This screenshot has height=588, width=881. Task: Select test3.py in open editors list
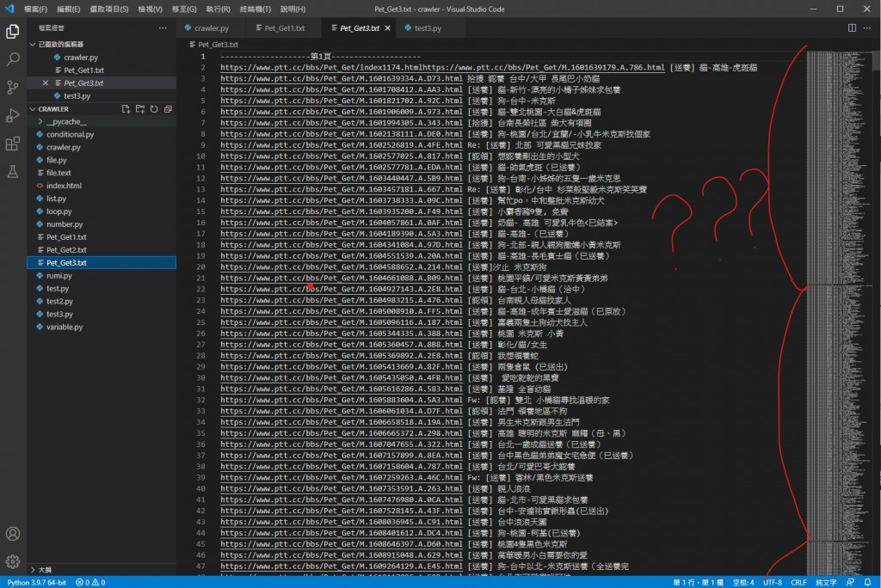pos(77,96)
